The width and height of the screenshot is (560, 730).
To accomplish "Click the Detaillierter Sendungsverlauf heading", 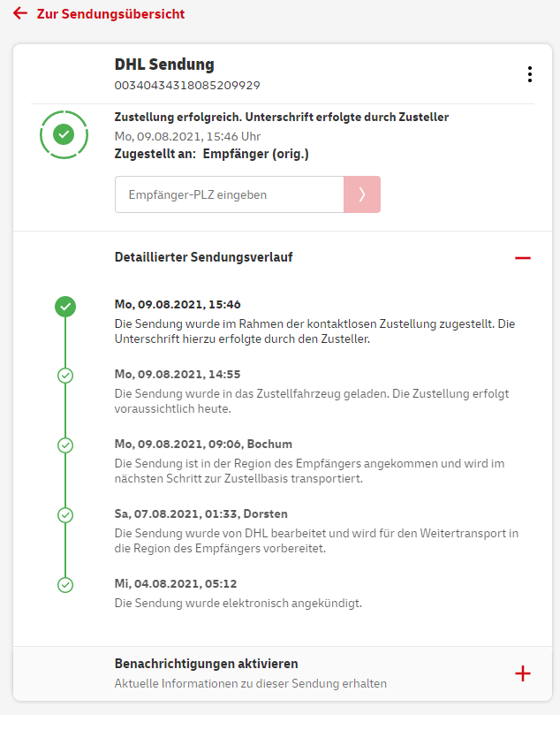I will click(x=204, y=257).
